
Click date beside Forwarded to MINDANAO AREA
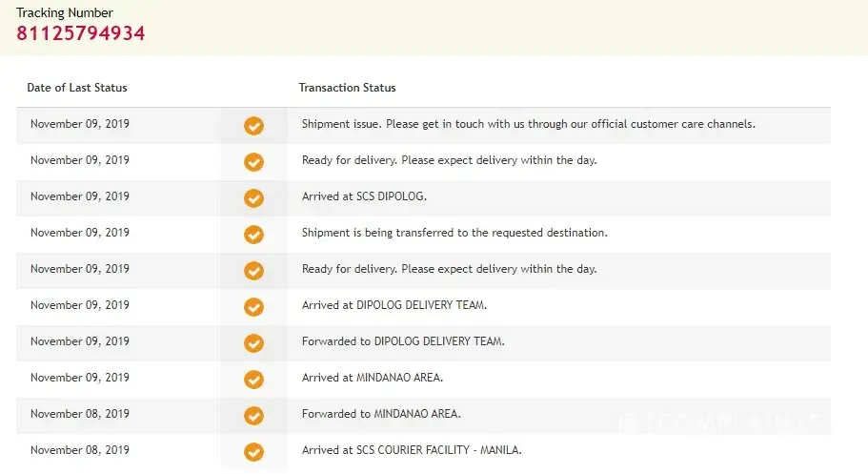(80, 414)
